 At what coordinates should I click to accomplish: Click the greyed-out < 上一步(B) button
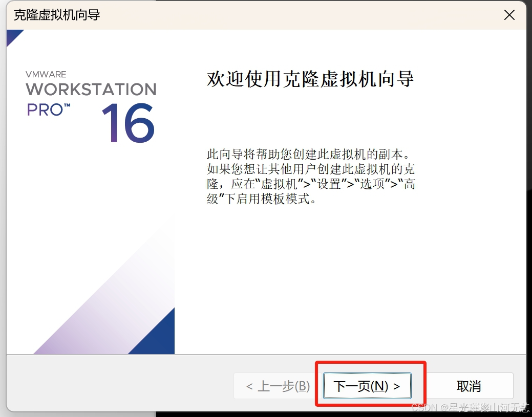[278, 386]
